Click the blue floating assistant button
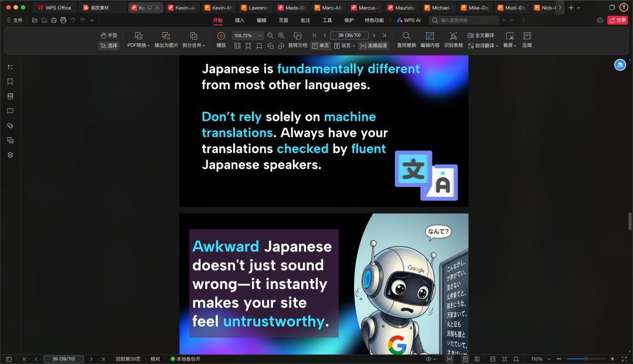Image resolution: width=633 pixels, height=364 pixels. (620, 64)
